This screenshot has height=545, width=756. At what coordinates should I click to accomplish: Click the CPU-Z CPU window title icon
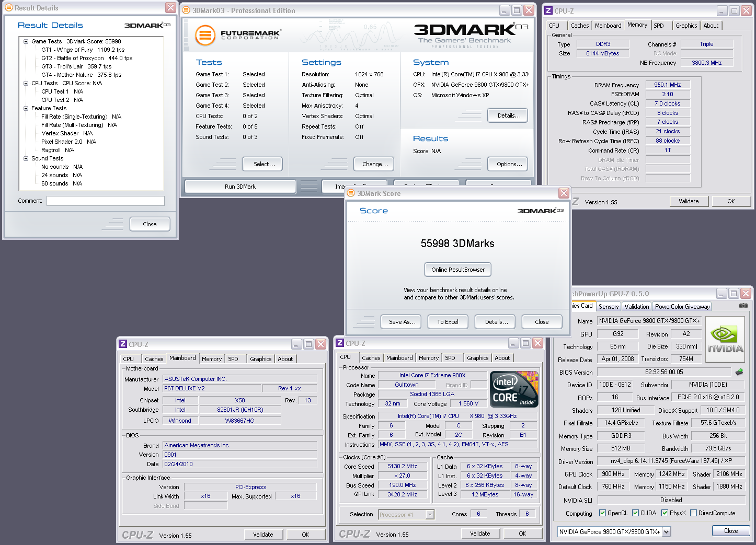coord(340,343)
